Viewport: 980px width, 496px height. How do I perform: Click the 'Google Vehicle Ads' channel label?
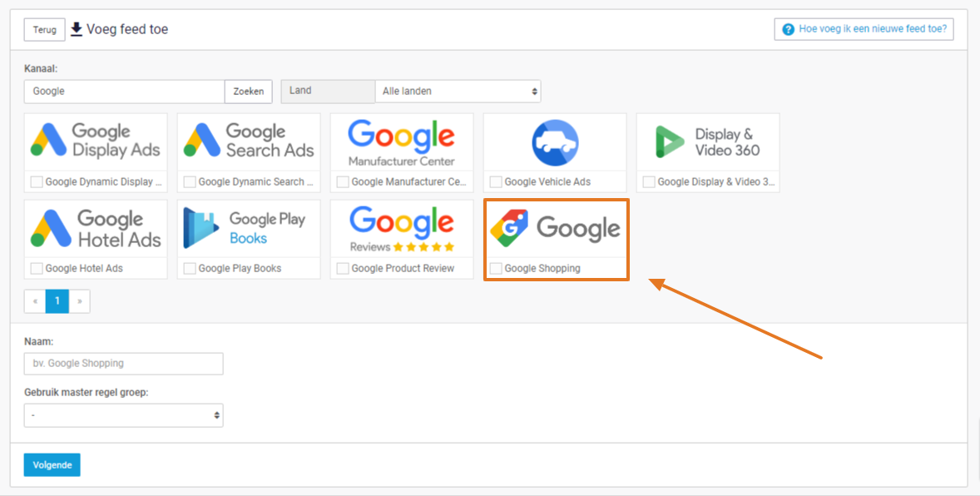[x=547, y=182]
